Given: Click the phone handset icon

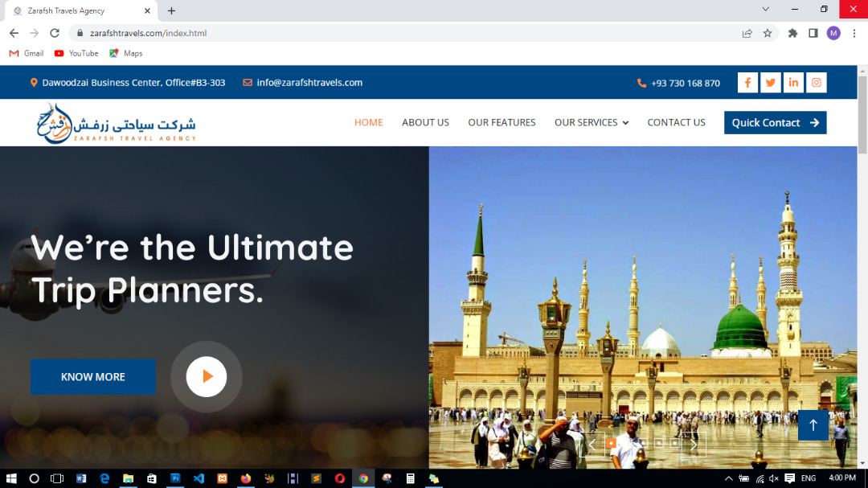Looking at the screenshot, I should coord(641,83).
